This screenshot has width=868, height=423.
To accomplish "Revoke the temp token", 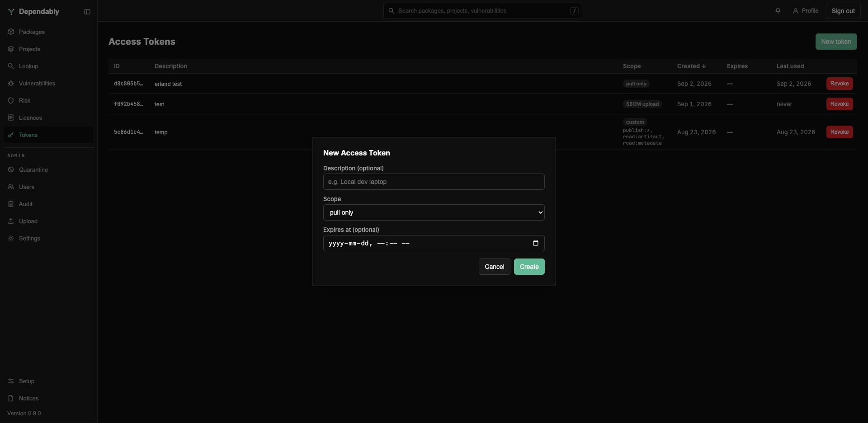I will (840, 132).
